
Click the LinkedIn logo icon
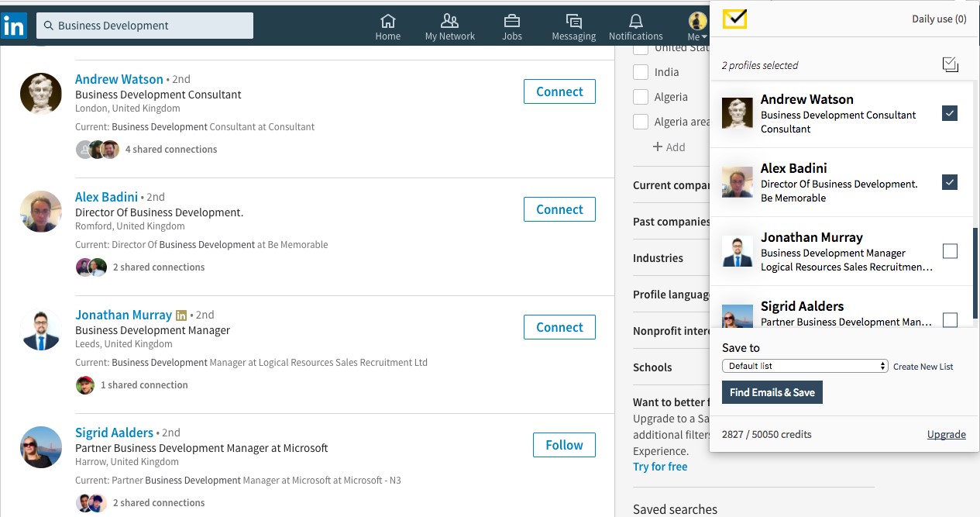pos(14,26)
